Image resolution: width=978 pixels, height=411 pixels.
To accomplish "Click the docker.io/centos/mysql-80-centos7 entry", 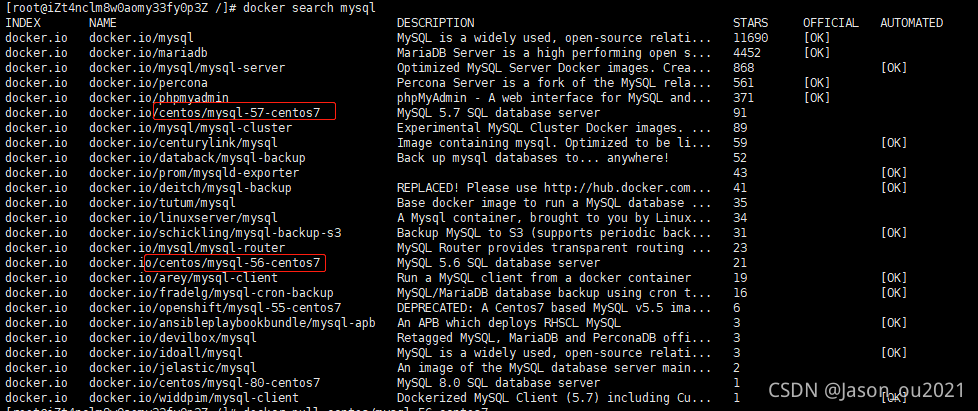I will [205, 382].
